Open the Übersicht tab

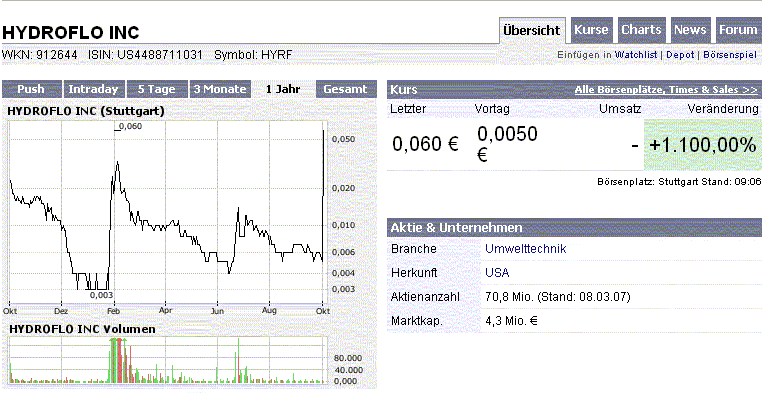(532, 30)
